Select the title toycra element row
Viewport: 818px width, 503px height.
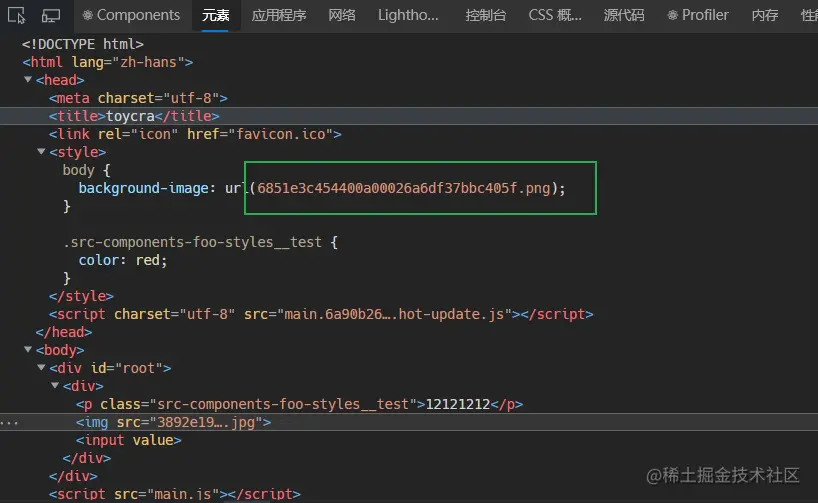click(x=409, y=116)
